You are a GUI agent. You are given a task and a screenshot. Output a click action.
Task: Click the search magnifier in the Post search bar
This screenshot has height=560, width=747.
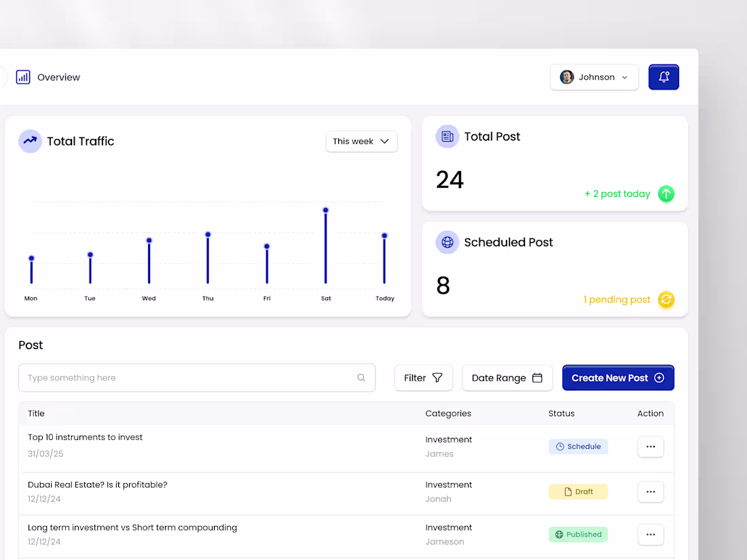(x=361, y=377)
